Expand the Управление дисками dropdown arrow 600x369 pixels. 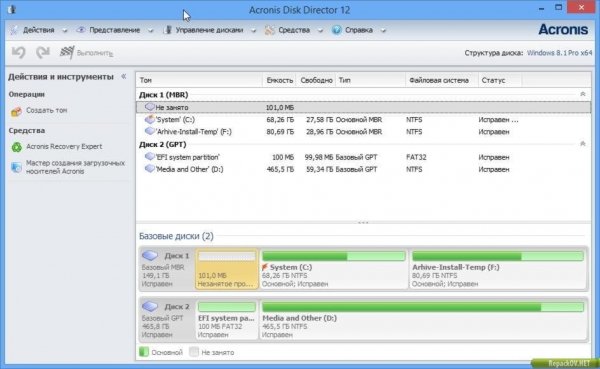coord(253,31)
